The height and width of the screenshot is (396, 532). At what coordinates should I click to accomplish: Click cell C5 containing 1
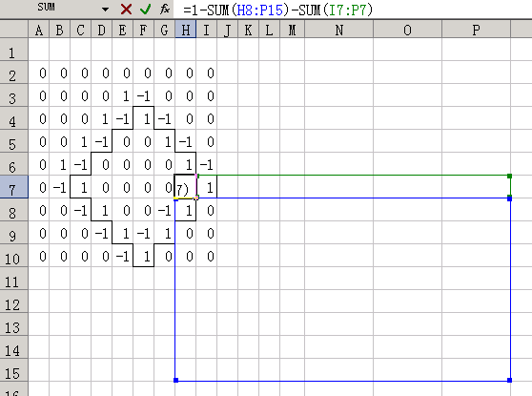point(81,141)
